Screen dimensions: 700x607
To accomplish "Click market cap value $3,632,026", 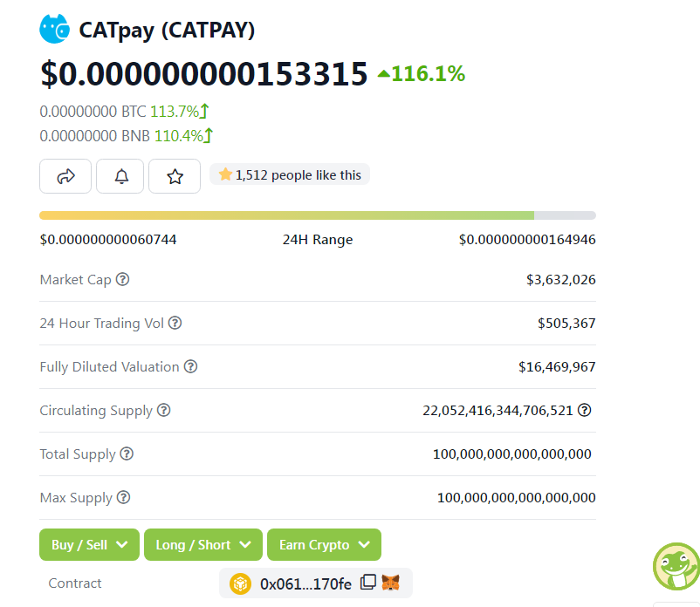I will (x=560, y=280).
